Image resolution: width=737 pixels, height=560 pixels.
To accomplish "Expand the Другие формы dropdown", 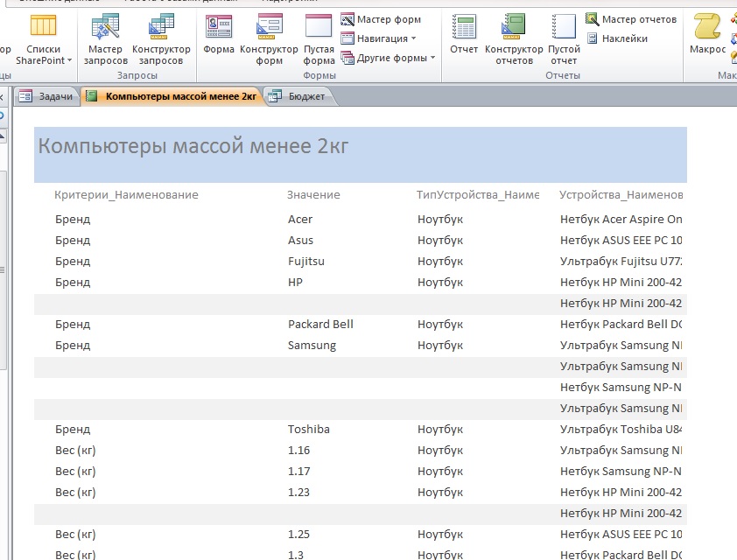I will click(x=389, y=58).
